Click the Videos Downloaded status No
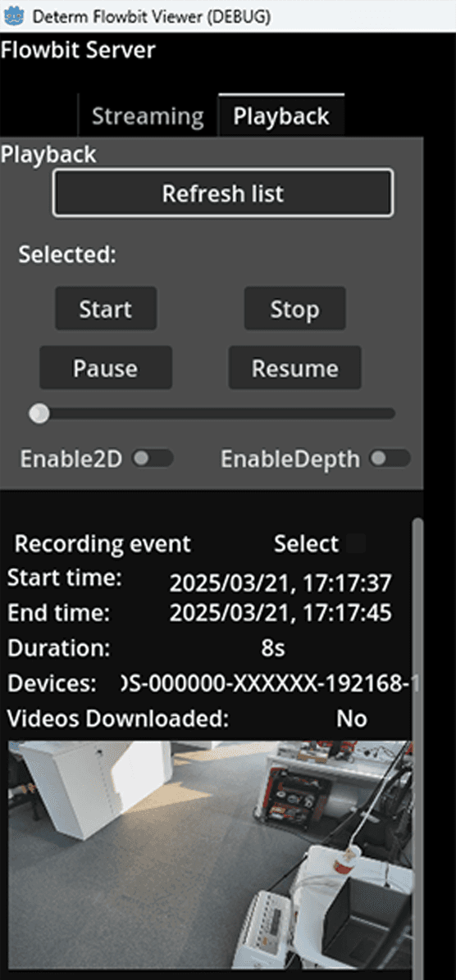Screen dimensions: 456x980 click(x=352, y=719)
